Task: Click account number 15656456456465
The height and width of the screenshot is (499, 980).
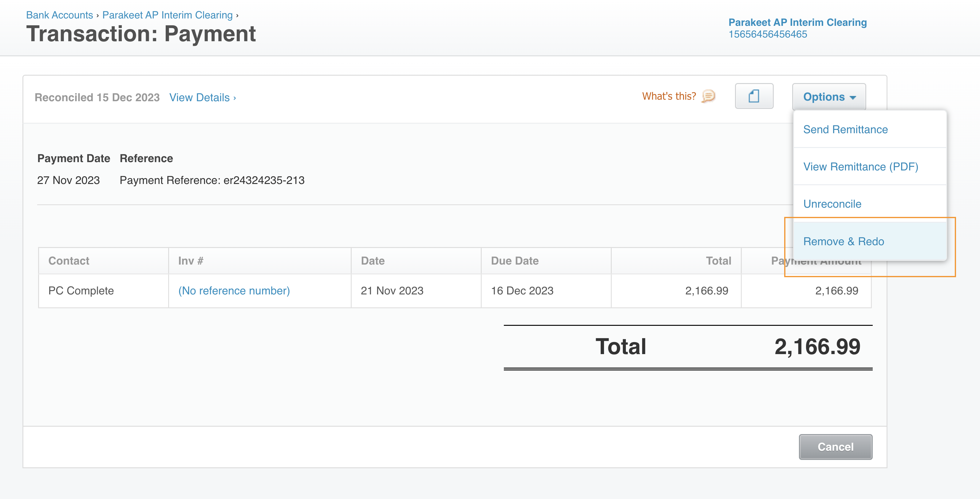Action: pyautogui.click(x=767, y=34)
